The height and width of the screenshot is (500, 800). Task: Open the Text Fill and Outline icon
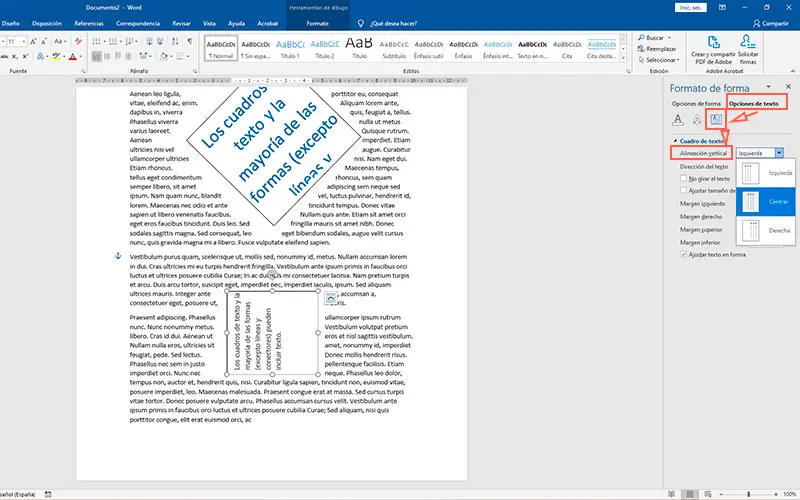(x=678, y=120)
